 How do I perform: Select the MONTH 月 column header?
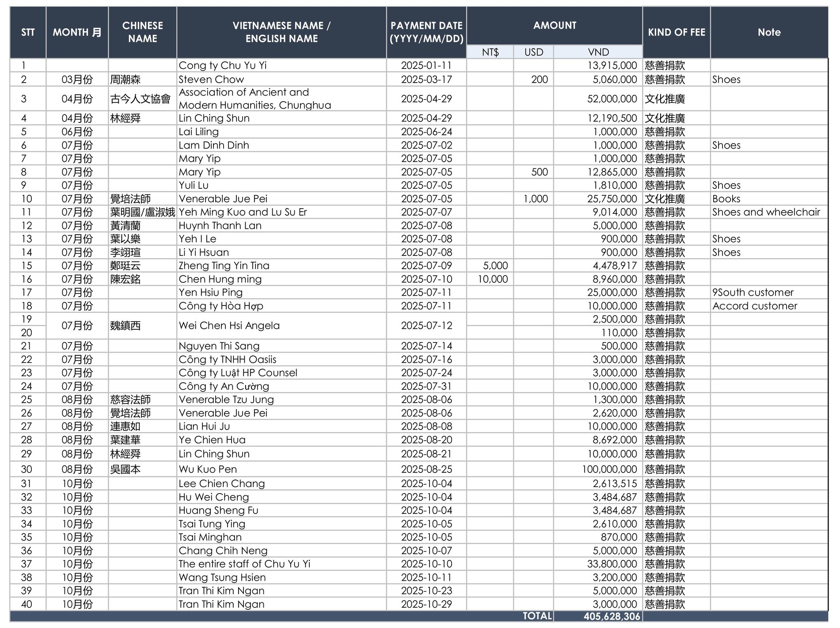point(77,32)
